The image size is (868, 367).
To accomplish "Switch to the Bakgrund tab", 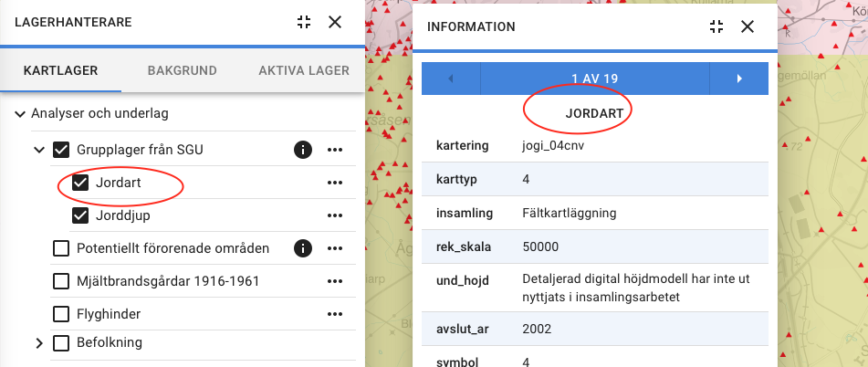I will coord(183,71).
